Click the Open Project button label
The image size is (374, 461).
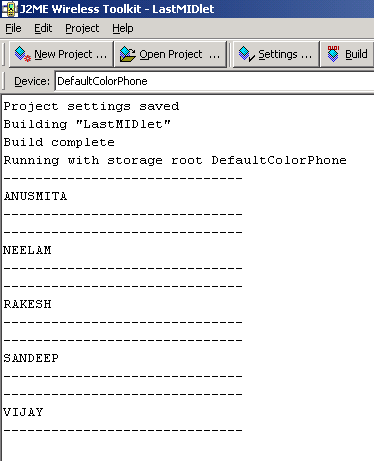pos(179,54)
